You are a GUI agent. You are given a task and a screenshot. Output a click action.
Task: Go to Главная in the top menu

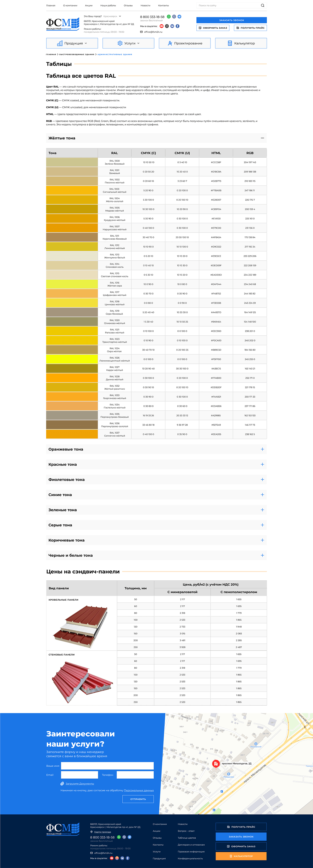(x=51, y=5)
